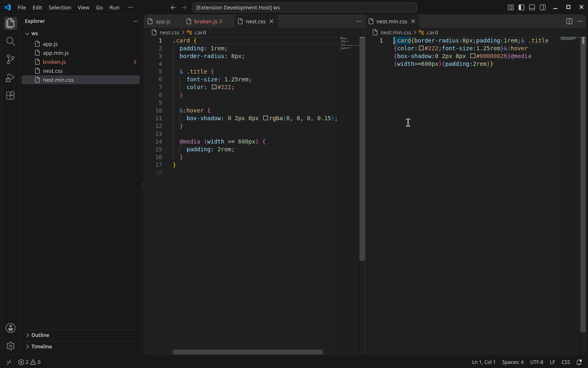Click the .card breadcrumb in nest.min.css
This screenshot has height=368, width=588.
[428, 32]
